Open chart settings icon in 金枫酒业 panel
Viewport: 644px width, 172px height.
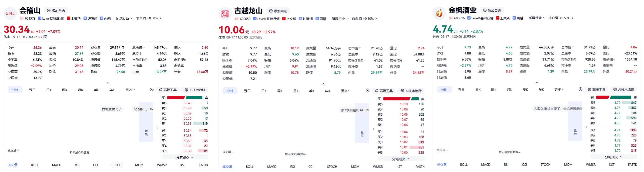(x=580, y=89)
